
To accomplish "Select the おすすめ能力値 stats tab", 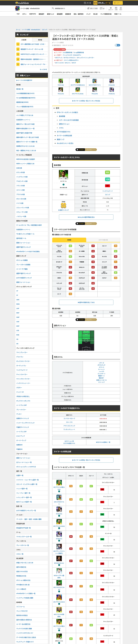I will [103, 240].
